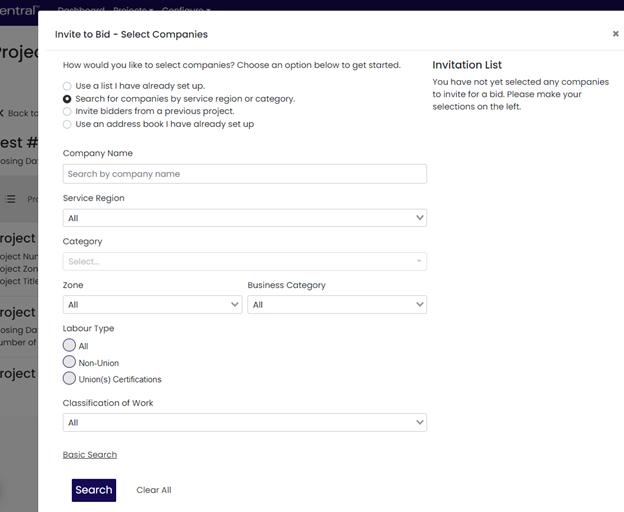Screen dimensions: 624x512
Task: Select 'Search for companies by service region' option
Action: 67,99
